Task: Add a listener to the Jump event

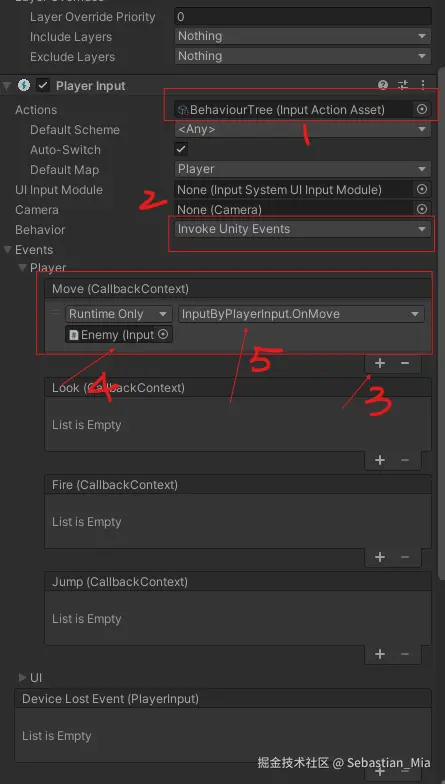Action: (x=380, y=654)
